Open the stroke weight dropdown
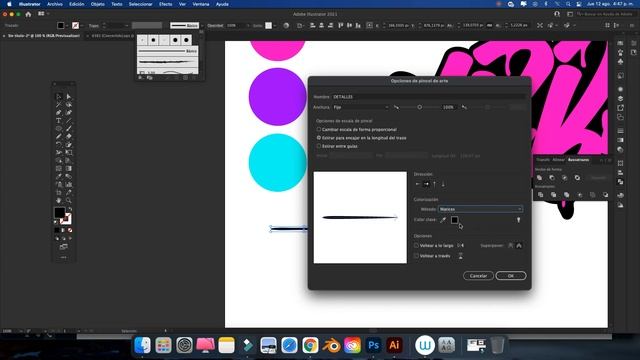Image resolution: width=640 pixels, height=360 pixels. (x=127, y=25)
